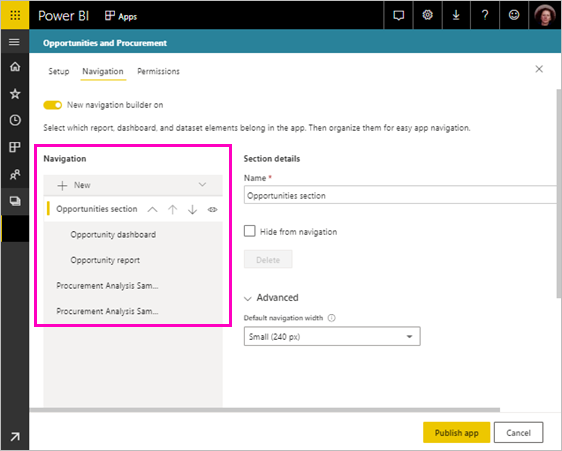This screenshot has height=451, width=562.
Task: Switch to the Setup tab
Action: click(x=59, y=71)
